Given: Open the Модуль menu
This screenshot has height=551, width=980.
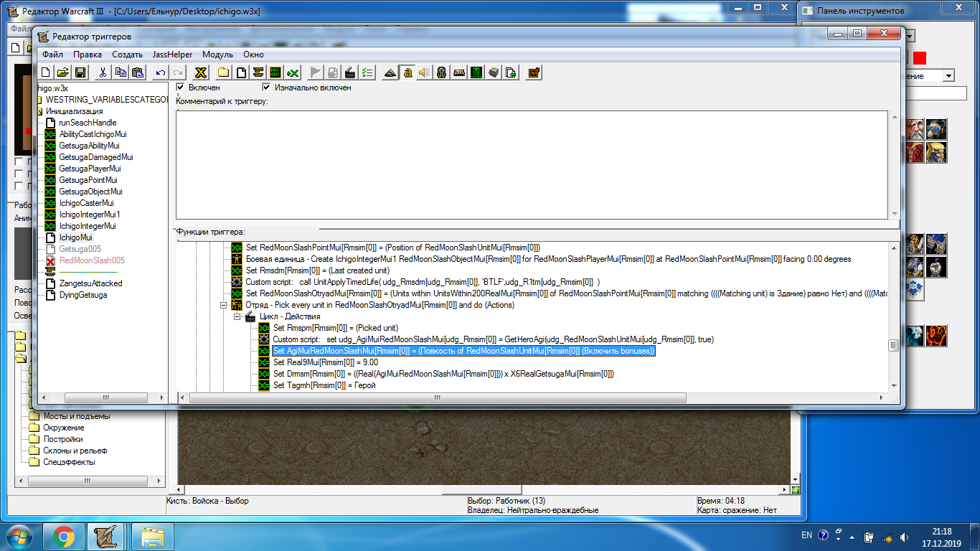Looking at the screenshot, I should click(x=217, y=55).
